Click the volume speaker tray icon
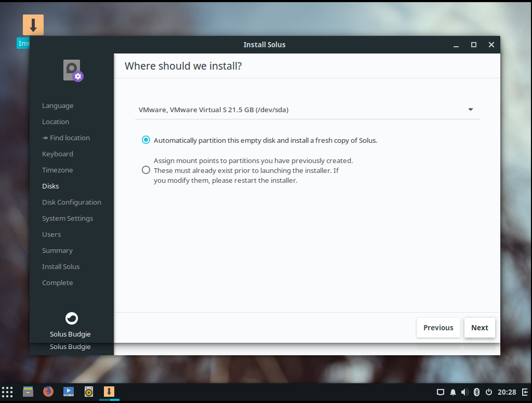This screenshot has width=532, height=403. click(x=464, y=392)
